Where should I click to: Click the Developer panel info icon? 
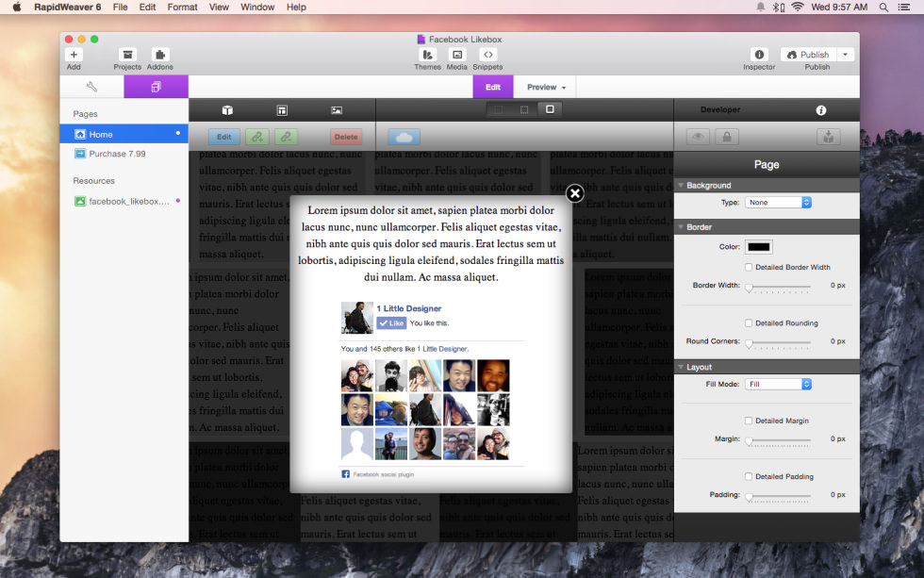click(x=821, y=110)
